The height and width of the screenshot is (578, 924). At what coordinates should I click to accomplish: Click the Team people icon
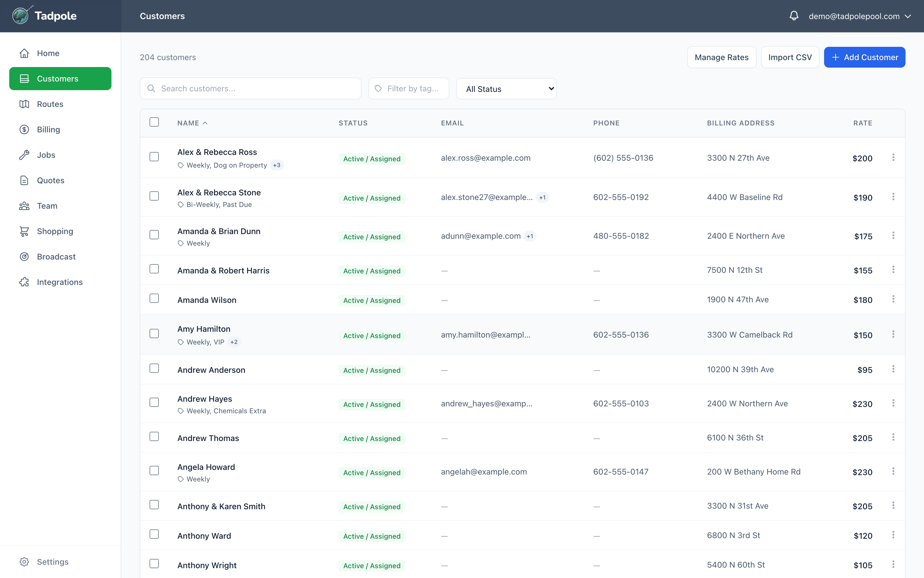24,206
